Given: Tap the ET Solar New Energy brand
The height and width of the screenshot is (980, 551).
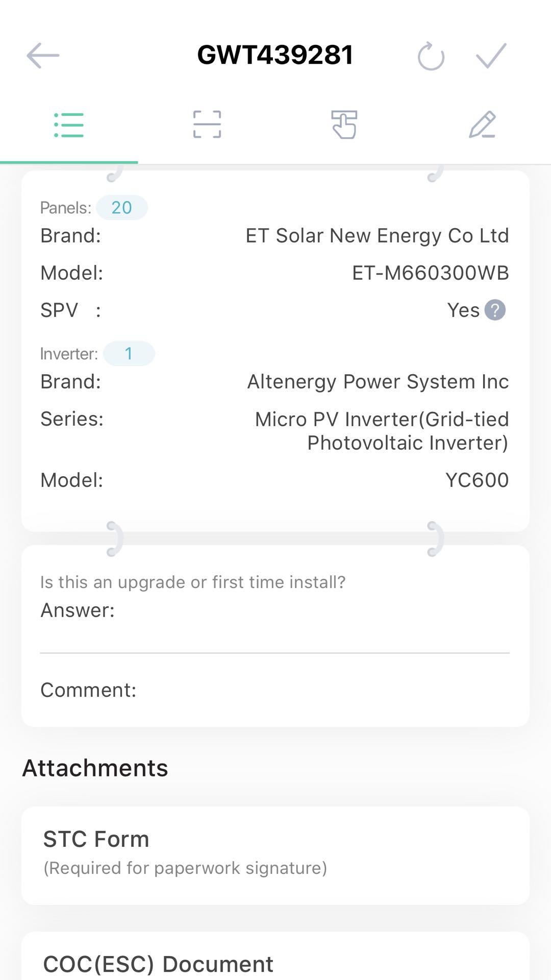Looking at the screenshot, I should click(377, 236).
